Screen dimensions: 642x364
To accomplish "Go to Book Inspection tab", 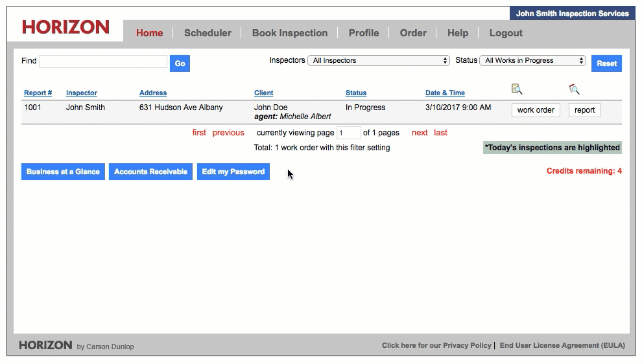I will [x=290, y=33].
